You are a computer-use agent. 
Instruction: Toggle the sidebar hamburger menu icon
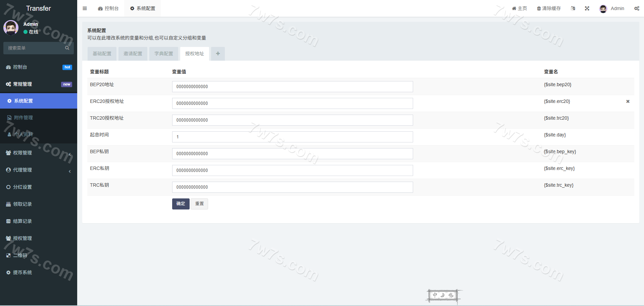pos(85,8)
